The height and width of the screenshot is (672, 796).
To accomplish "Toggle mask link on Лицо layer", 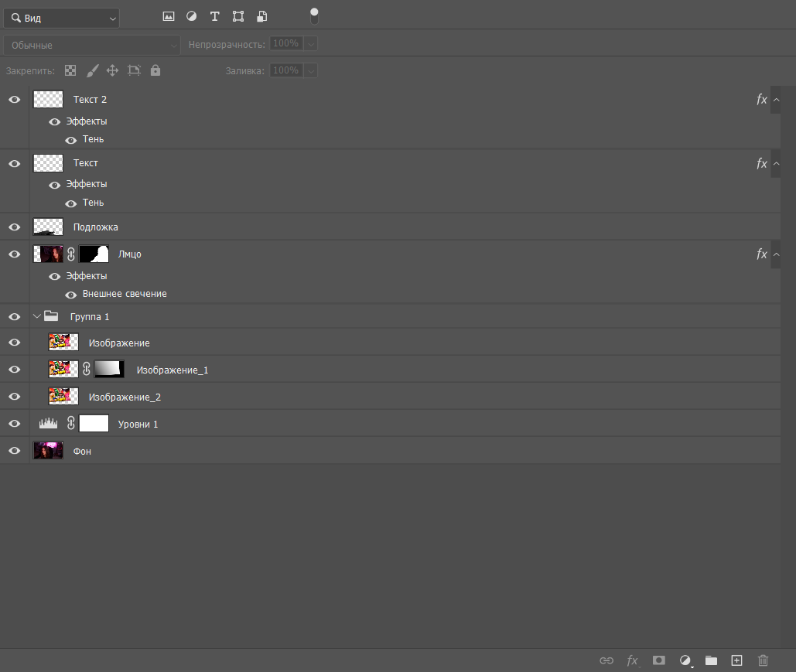I will coord(71,254).
